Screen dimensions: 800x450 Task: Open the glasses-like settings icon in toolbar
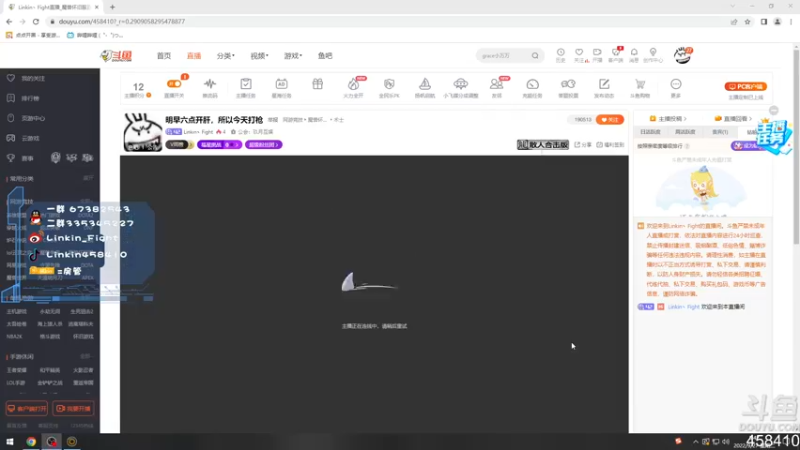(568, 84)
